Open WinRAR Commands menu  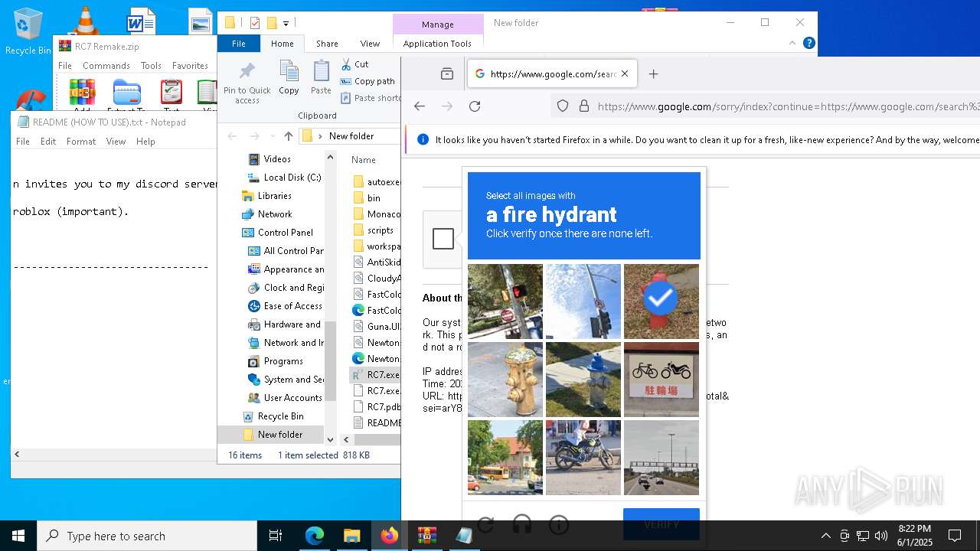(x=106, y=66)
